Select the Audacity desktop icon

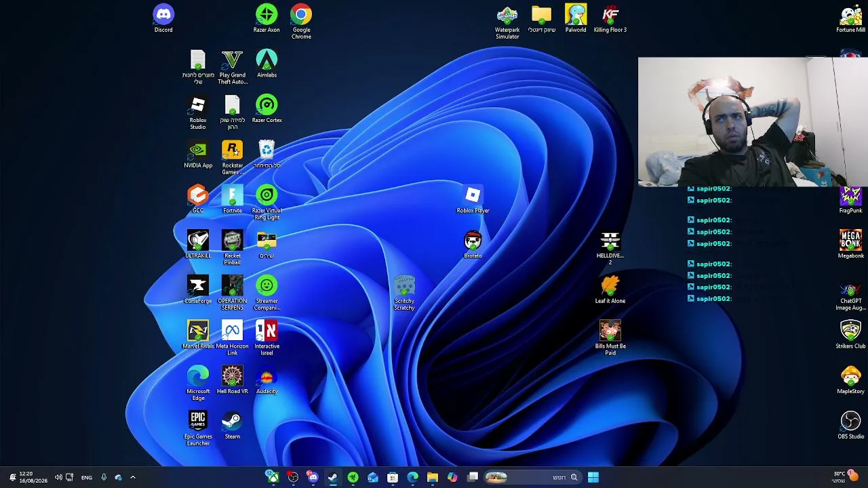(267, 380)
